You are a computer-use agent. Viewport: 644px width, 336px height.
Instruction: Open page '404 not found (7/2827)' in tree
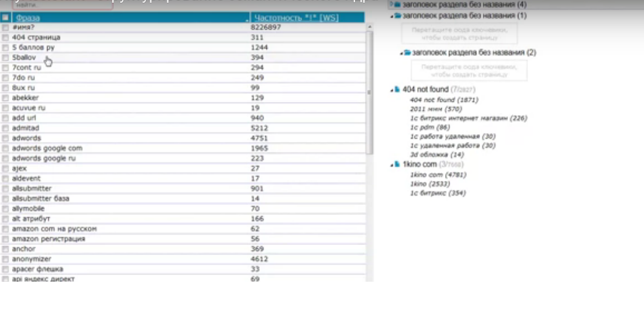coord(438,89)
